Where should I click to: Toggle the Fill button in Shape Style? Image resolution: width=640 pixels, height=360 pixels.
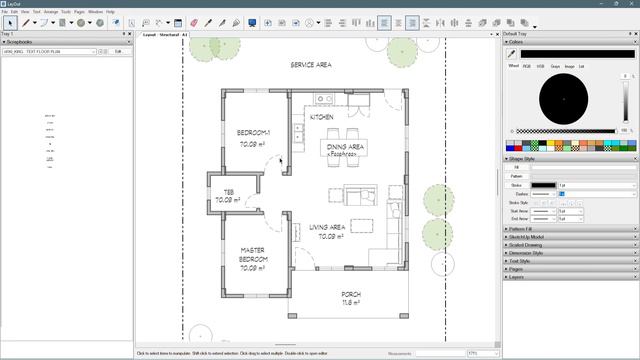[x=517, y=167]
